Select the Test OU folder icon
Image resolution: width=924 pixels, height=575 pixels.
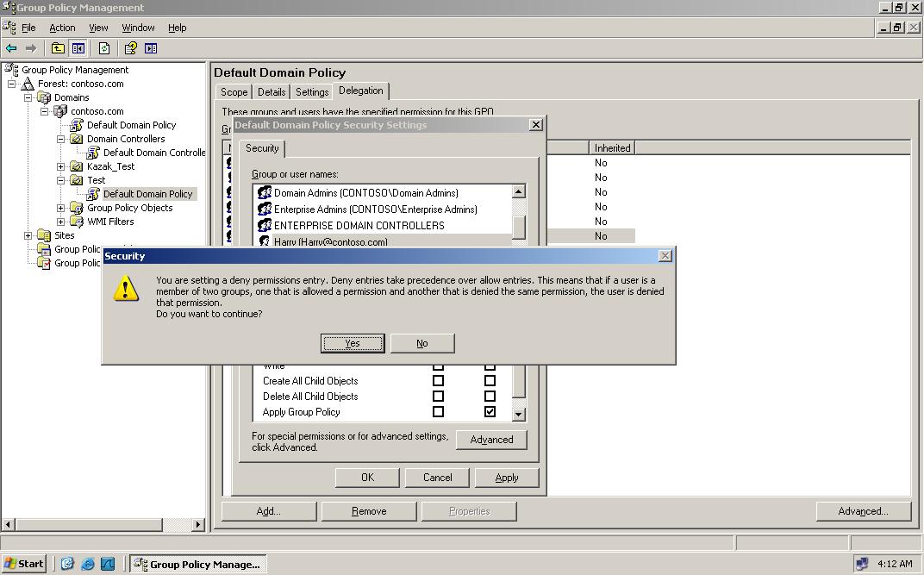77,179
